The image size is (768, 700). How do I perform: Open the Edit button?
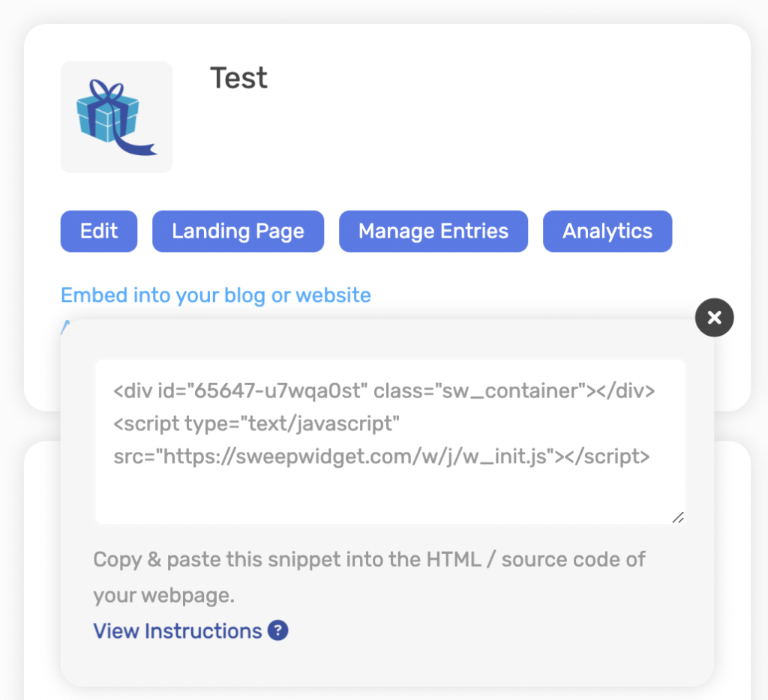[99, 231]
